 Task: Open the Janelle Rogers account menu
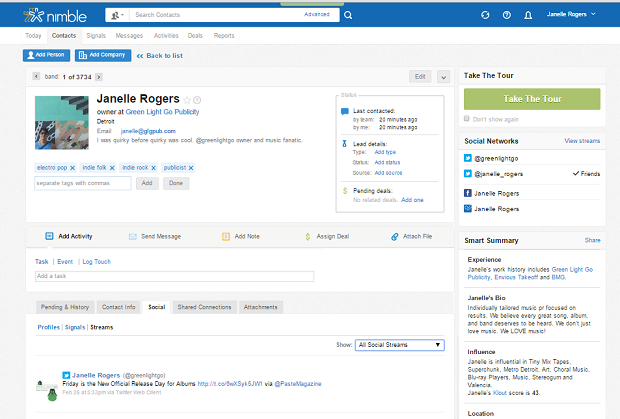tap(571, 15)
